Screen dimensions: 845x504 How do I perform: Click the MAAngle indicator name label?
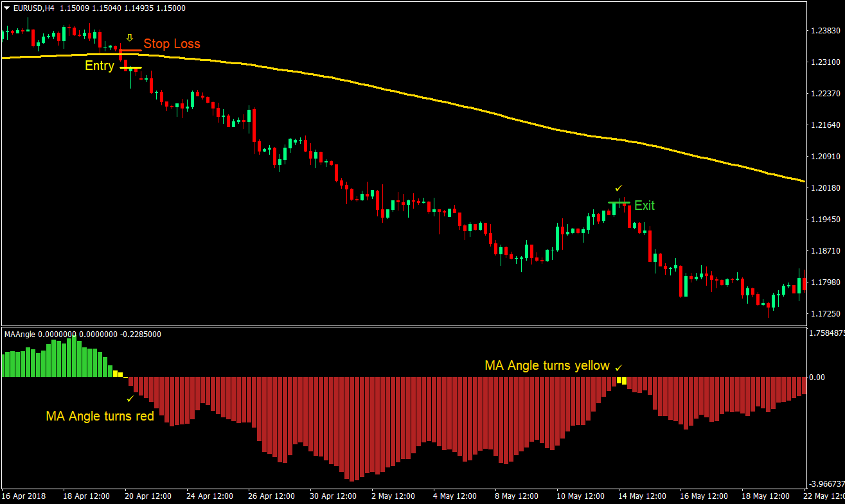click(19, 334)
